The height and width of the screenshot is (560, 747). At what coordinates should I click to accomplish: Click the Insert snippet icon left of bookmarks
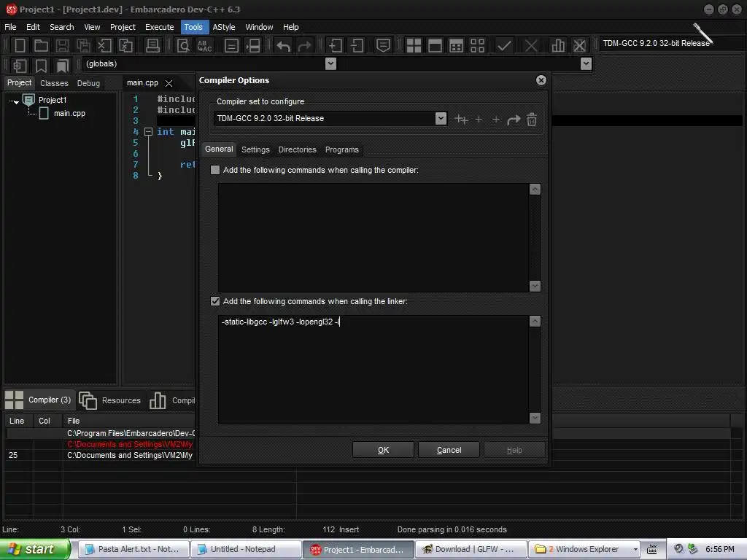click(20, 65)
